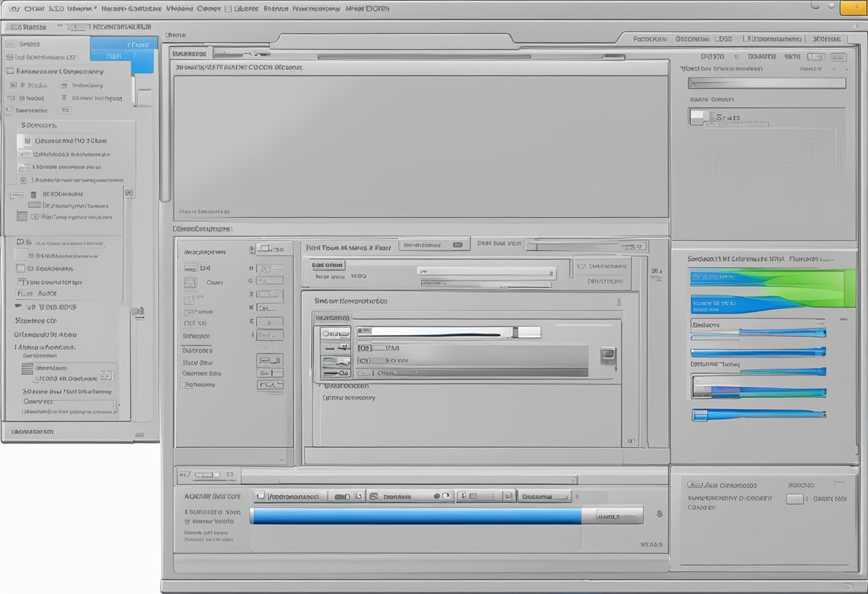Toggle the checkbox at the bottom of the settings form
The image size is (868, 594).
click(319, 386)
